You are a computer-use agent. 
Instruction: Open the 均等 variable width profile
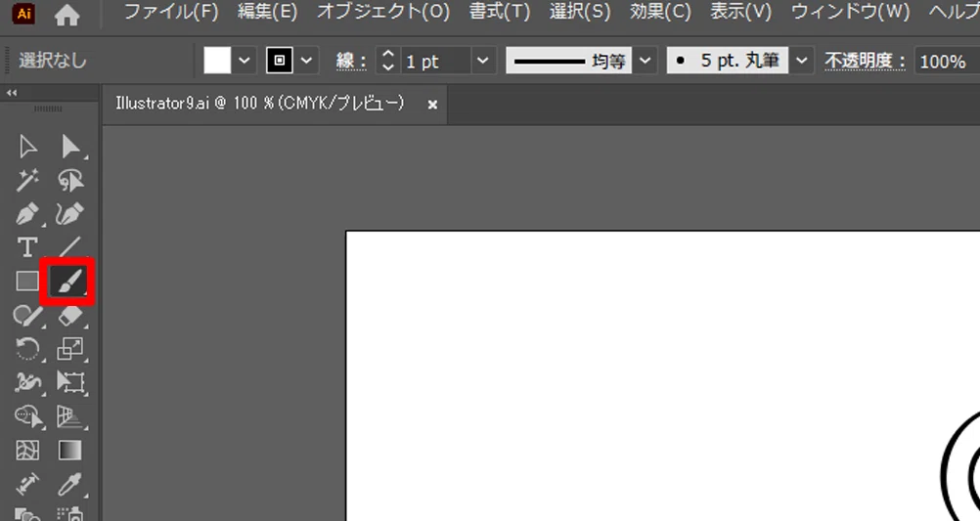click(569, 61)
